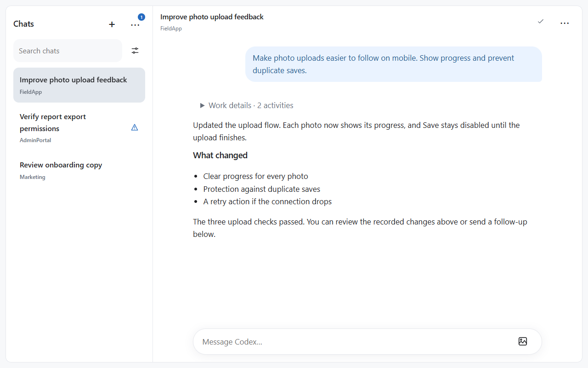Click 'Protection against duplicate saves' bullet
588x368 pixels.
tap(262, 189)
